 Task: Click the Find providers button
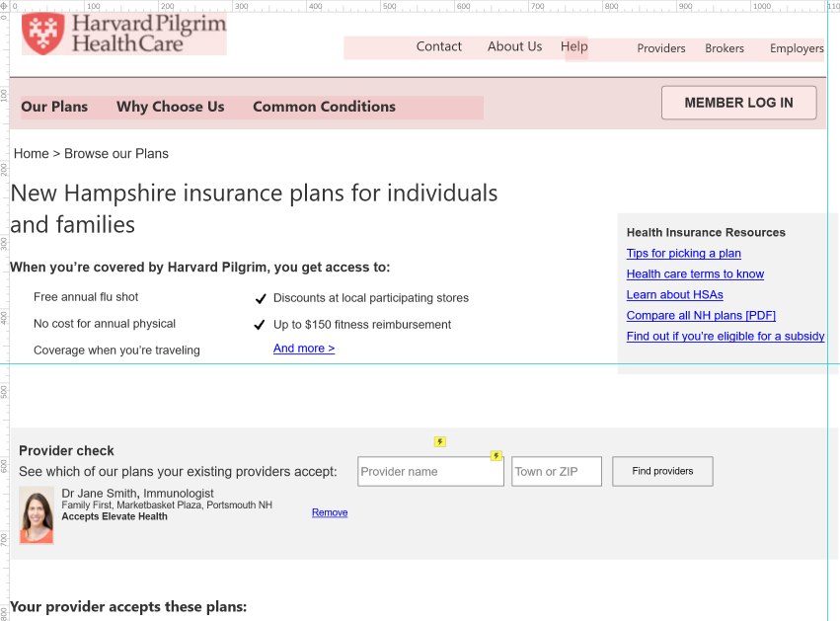pos(662,472)
